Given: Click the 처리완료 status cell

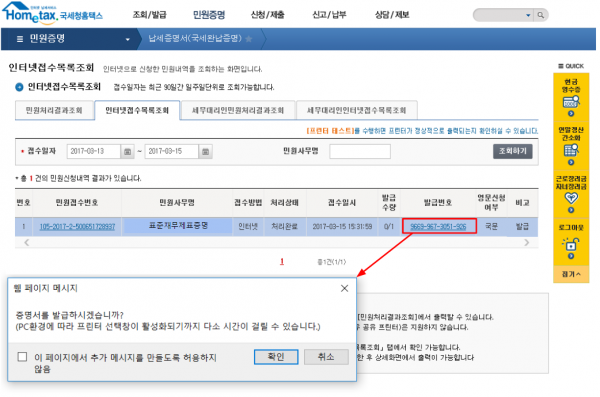Looking at the screenshot, I should point(284,226).
